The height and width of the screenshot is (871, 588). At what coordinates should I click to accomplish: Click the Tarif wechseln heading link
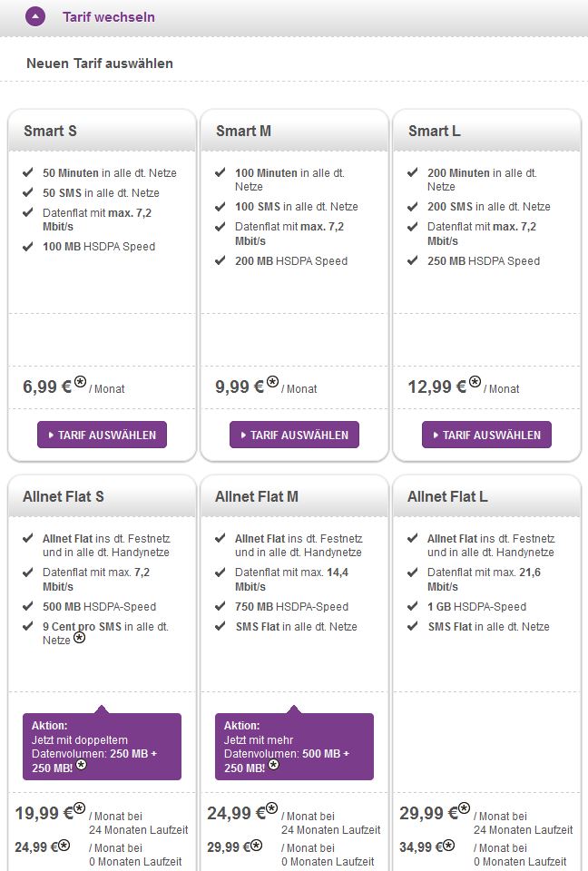pos(109,17)
